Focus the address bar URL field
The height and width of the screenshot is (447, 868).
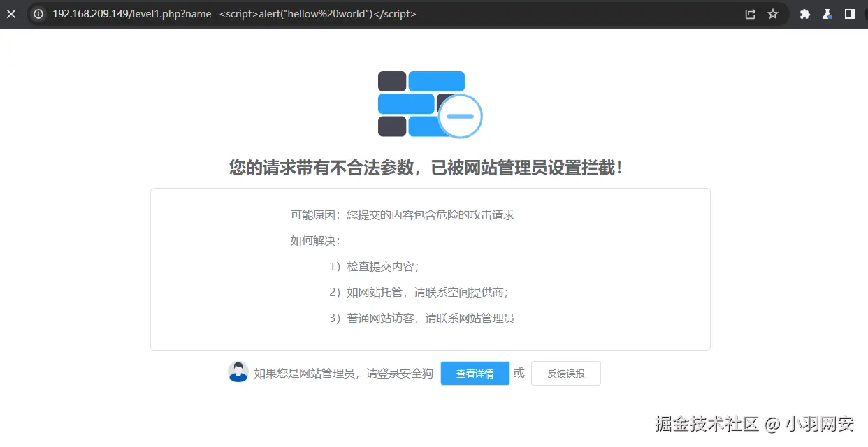(x=407, y=14)
